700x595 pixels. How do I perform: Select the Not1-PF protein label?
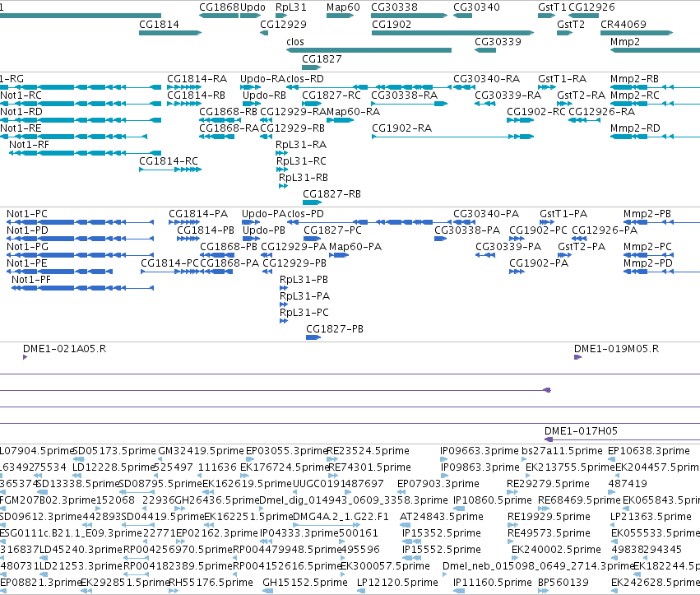[x=30, y=280]
